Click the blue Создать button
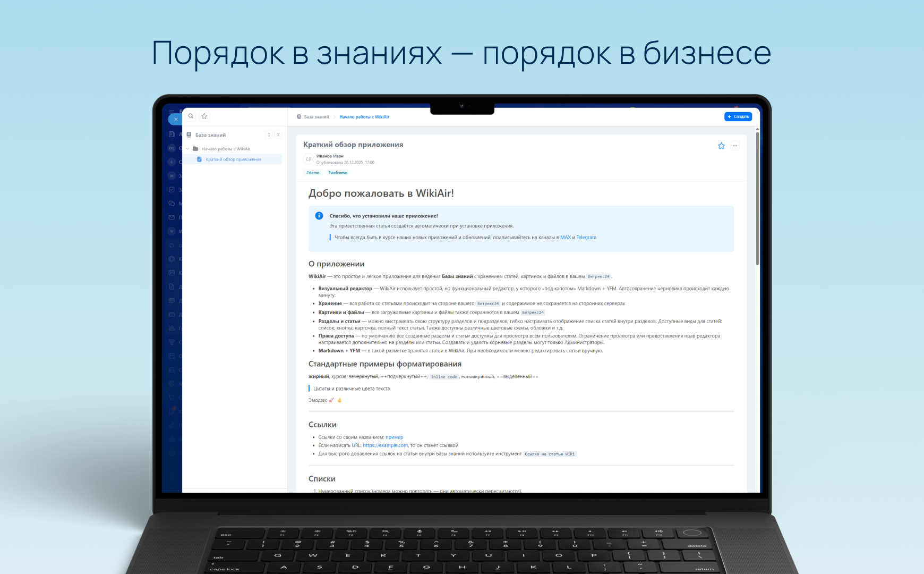The width and height of the screenshot is (924, 574). click(738, 116)
